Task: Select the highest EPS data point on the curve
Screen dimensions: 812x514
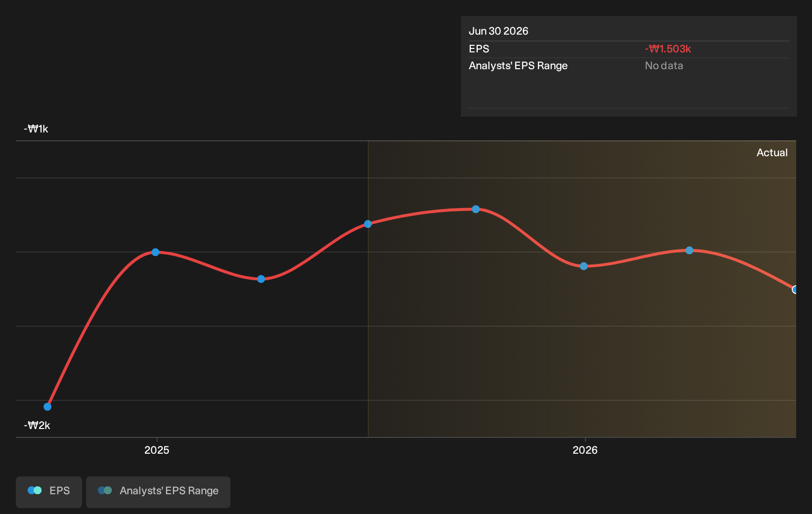Action: coord(476,209)
